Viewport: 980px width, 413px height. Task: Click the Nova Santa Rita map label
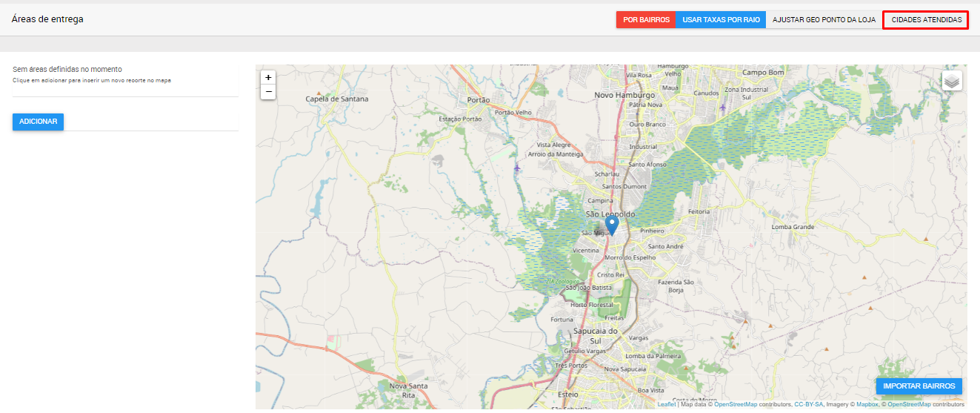[408, 390]
